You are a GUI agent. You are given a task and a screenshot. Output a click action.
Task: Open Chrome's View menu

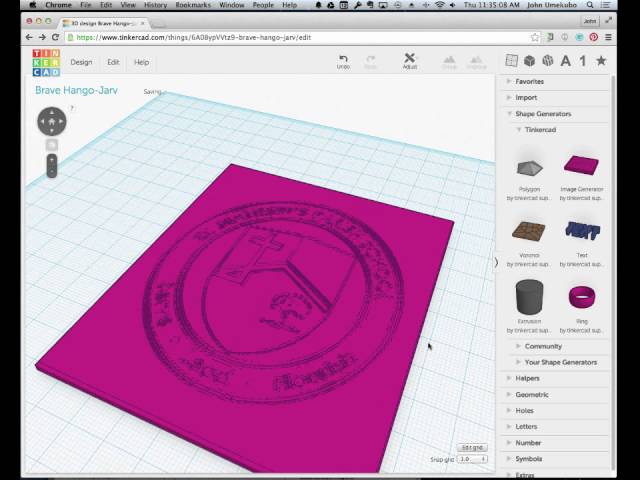pos(128,5)
